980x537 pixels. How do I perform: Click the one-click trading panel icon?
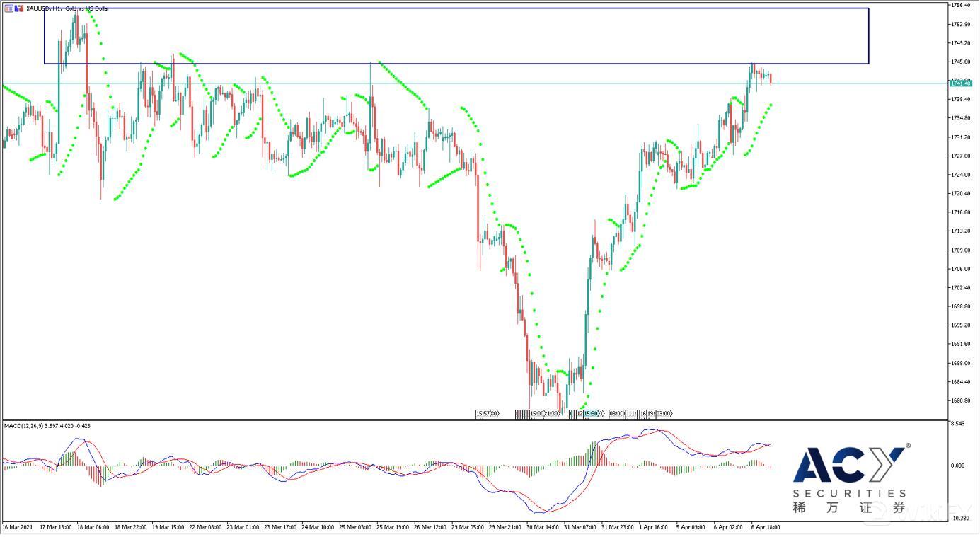pyautogui.click(x=8, y=8)
